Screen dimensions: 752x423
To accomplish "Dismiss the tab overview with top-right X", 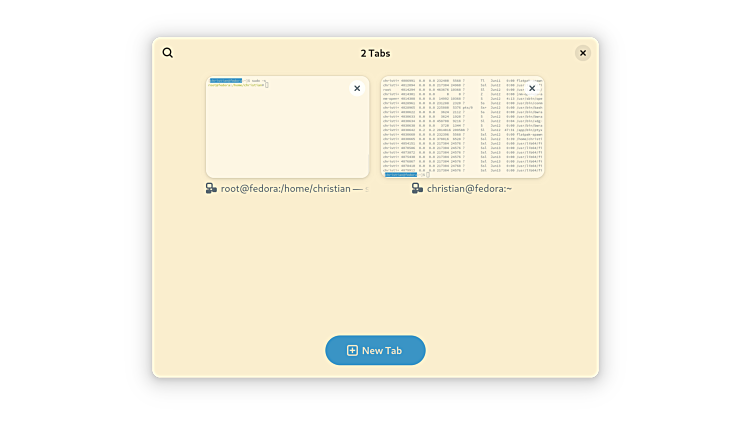I will (x=583, y=53).
